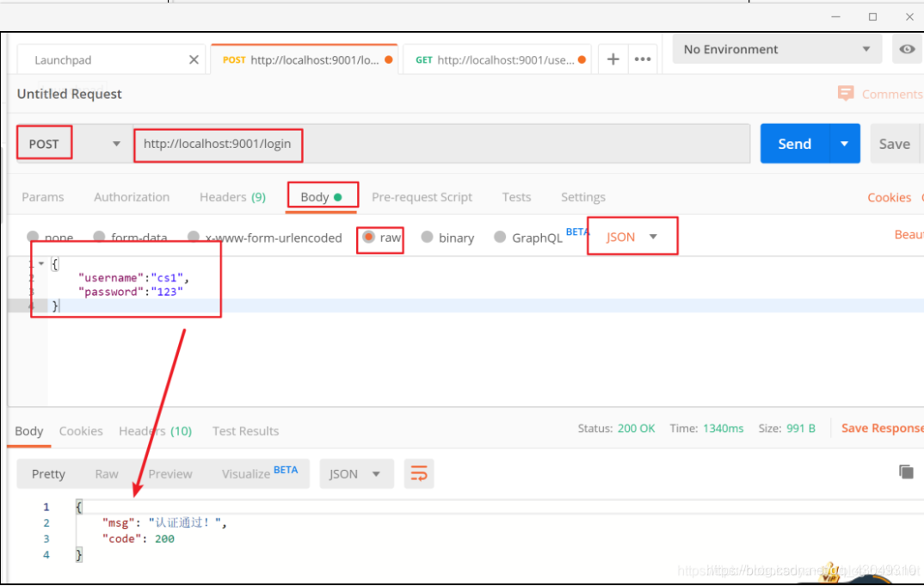Click the "msg" line in response
Screen dimensions: 924x586
(164, 522)
